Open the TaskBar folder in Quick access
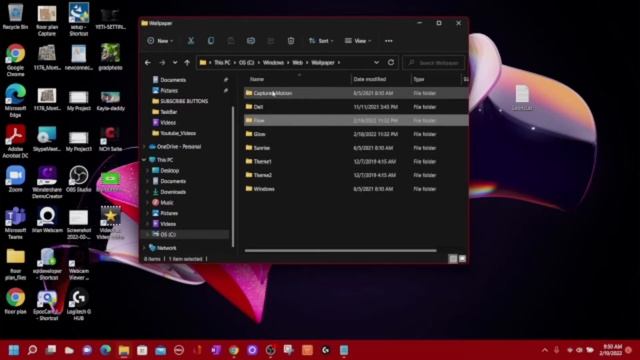 (164, 111)
